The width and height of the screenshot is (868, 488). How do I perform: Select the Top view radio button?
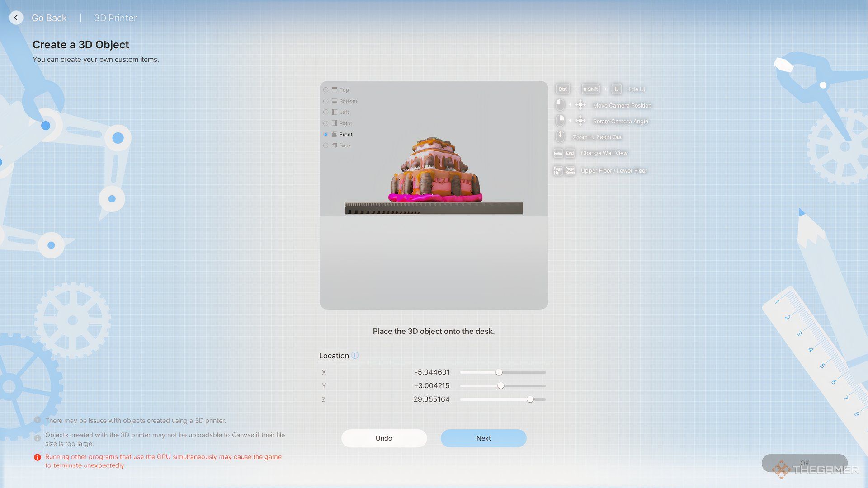click(325, 90)
